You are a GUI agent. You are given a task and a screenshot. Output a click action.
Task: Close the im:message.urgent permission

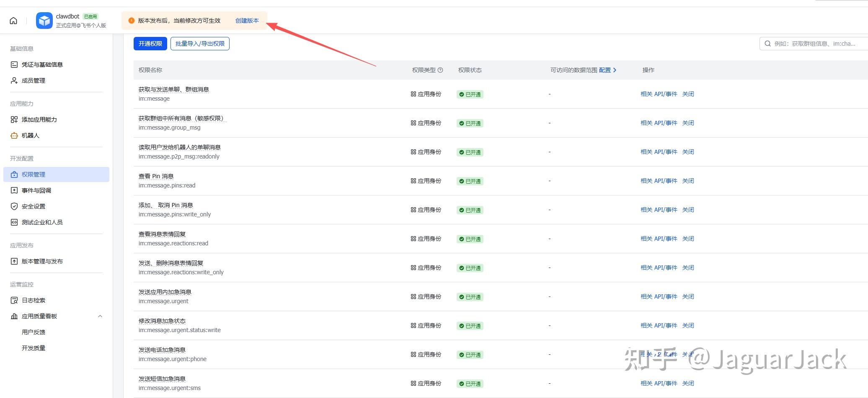688,297
